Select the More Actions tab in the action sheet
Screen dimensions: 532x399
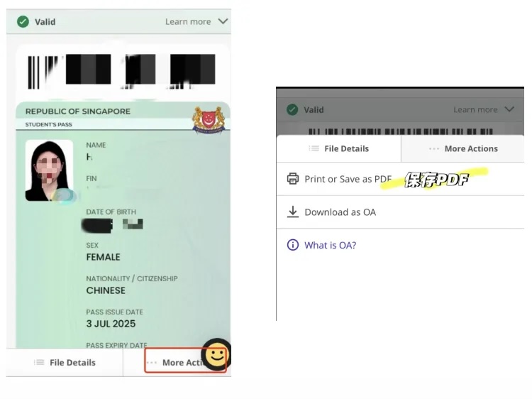[462, 148]
